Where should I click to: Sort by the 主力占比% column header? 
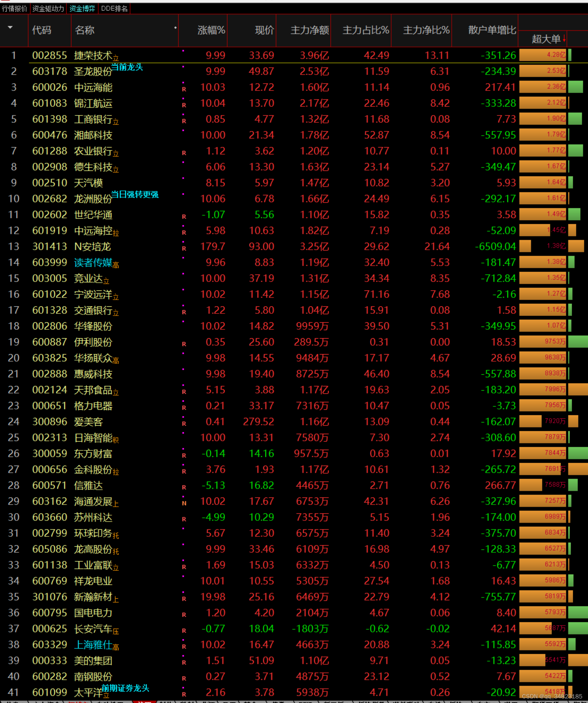pos(366,30)
